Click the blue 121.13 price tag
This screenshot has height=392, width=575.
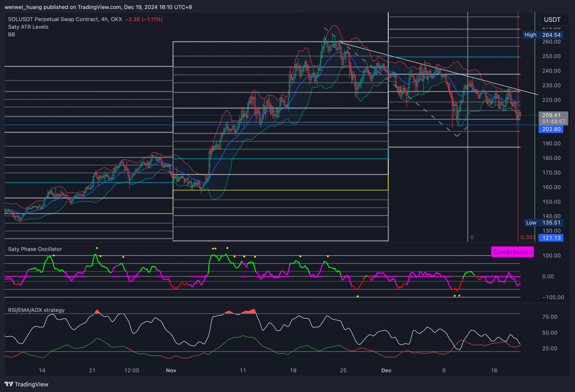(x=551, y=238)
